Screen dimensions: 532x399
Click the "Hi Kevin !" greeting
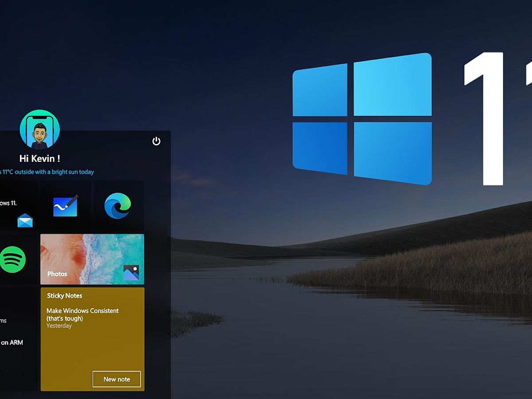[40, 158]
